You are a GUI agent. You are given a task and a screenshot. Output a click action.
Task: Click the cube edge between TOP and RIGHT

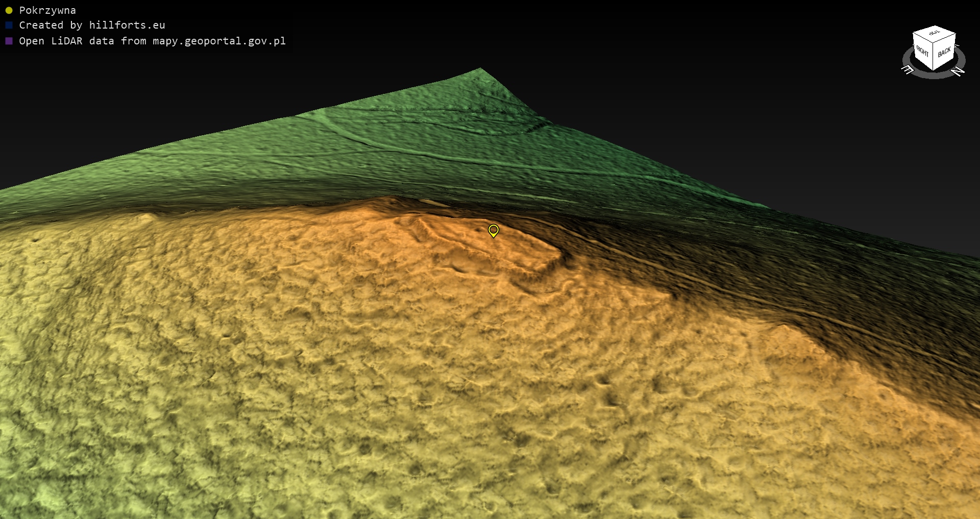pos(923,38)
